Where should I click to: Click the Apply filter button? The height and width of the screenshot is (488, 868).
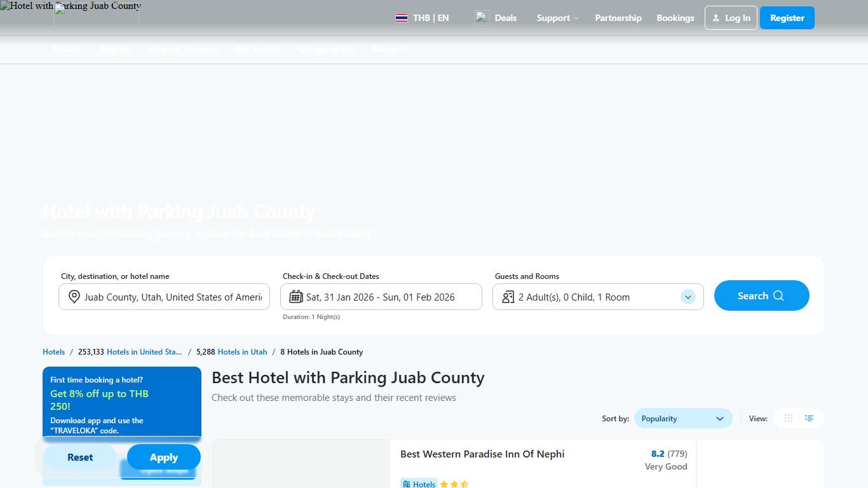(163, 457)
